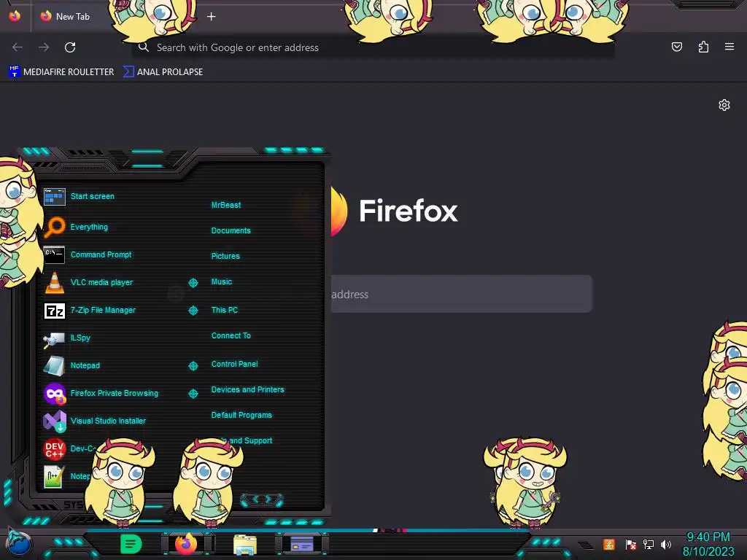Image resolution: width=747 pixels, height=560 pixels.
Task: Open Default Programs entry
Action: coord(241,415)
